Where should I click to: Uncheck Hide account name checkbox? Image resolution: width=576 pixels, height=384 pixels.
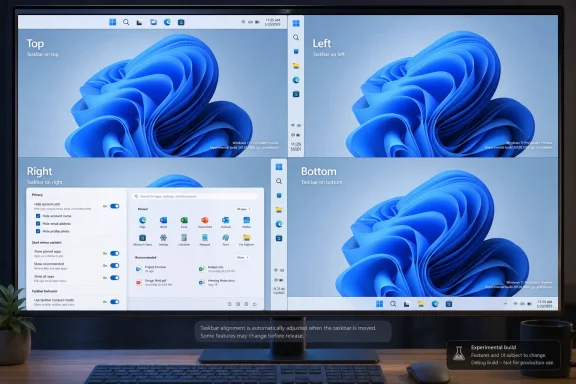coord(38,216)
